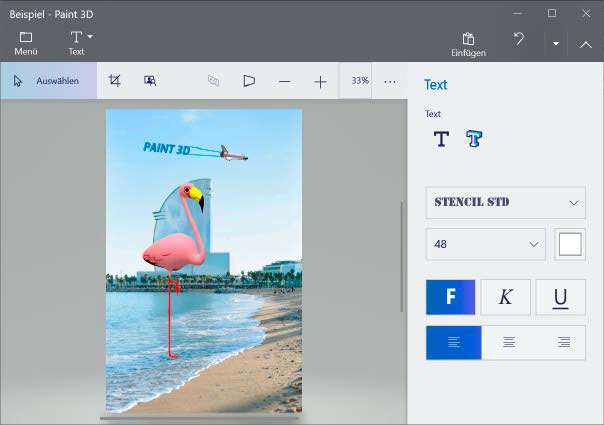The image size is (604, 425).
Task: Set text alignment to right
Action: (564, 343)
